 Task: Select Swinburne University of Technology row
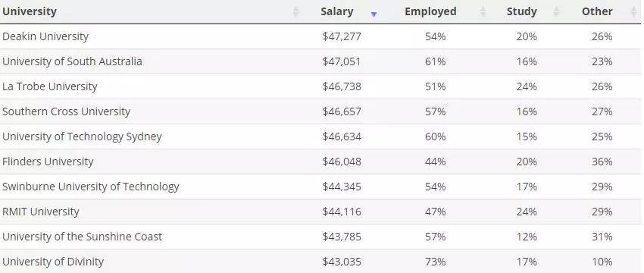coord(320,187)
